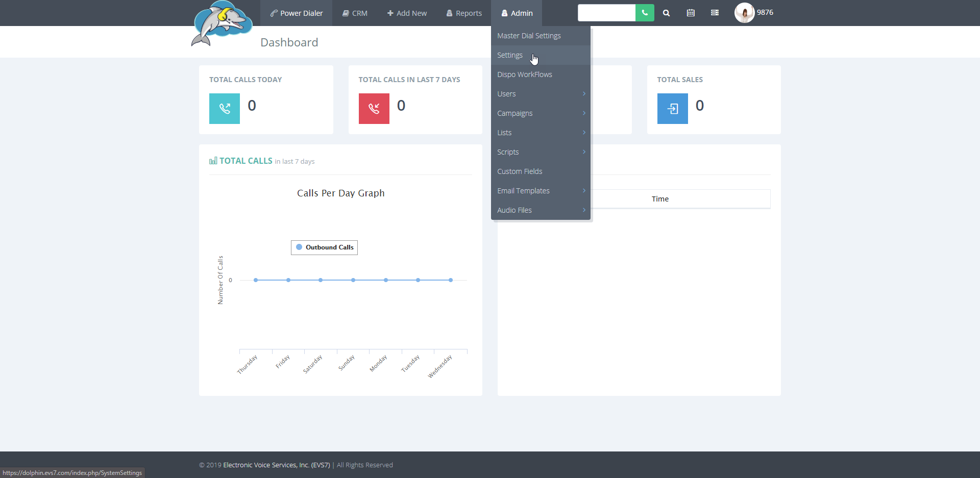Expand the Lists submenu
The image size is (980, 478).
tap(541, 133)
